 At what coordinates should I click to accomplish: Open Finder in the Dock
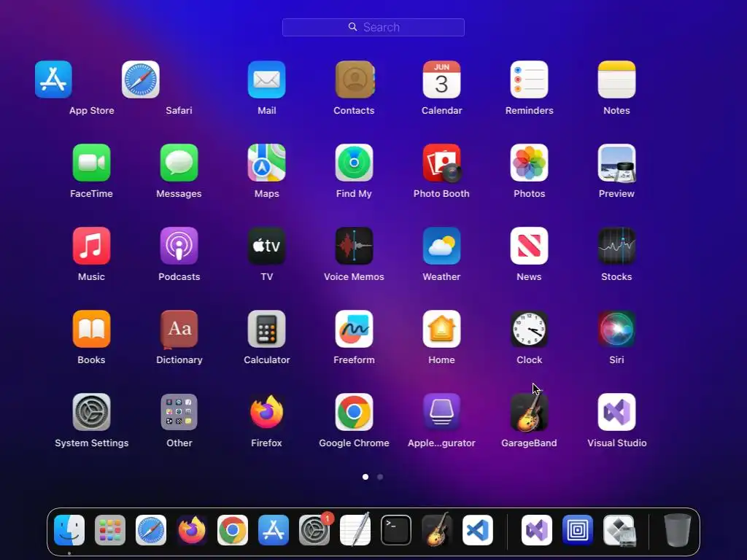click(x=69, y=530)
